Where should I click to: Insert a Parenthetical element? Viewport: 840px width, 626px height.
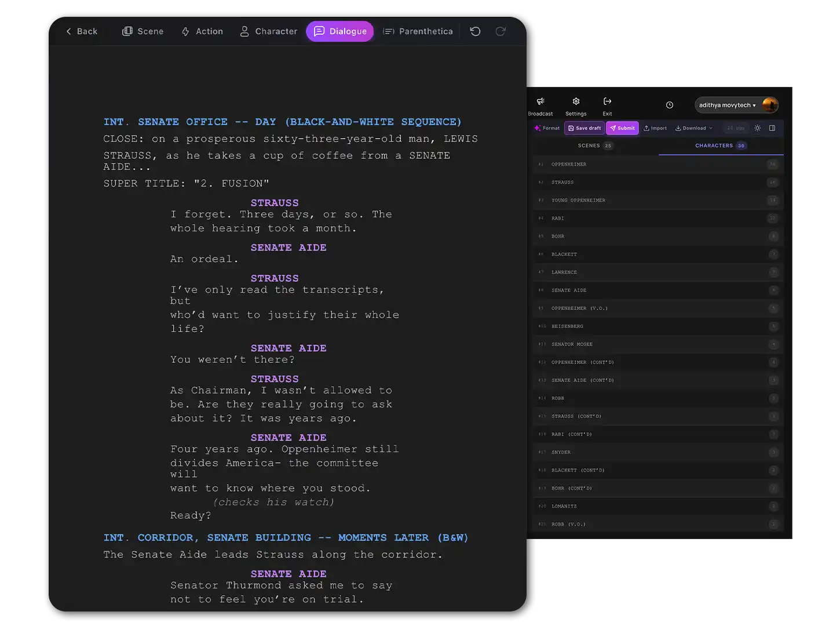pos(418,31)
